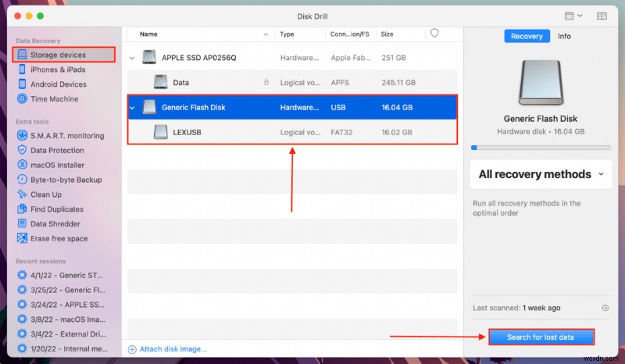Open 3/4/22 External Dri session
Screen dimensions: 625x364
point(62,334)
